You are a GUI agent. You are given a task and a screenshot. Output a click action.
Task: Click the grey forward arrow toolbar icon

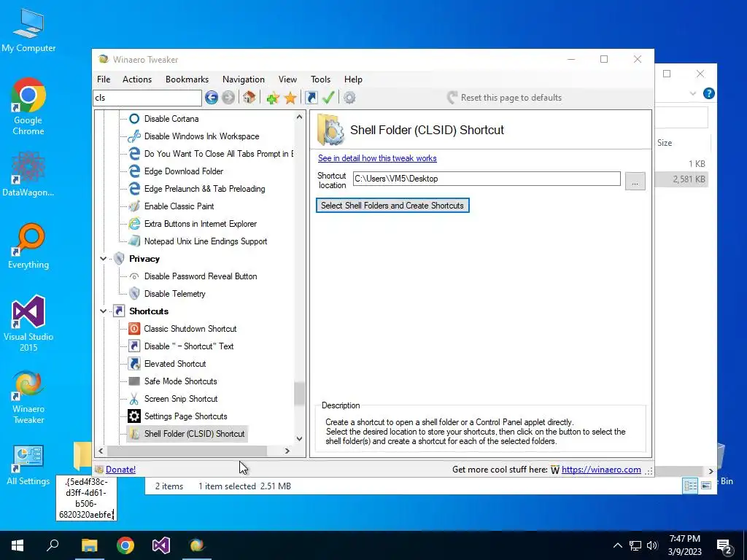(228, 98)
